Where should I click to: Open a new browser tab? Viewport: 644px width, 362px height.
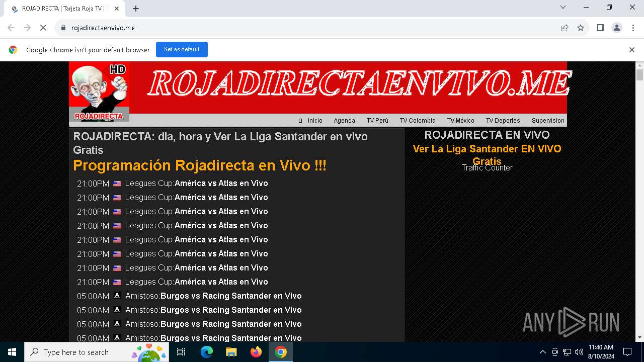pos(136,9)
